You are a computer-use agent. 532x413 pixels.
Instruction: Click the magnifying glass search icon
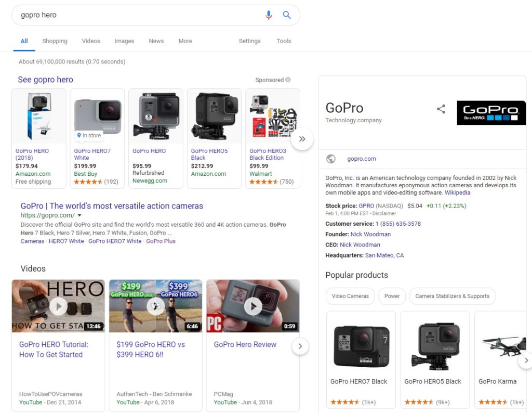click(287, 15)
